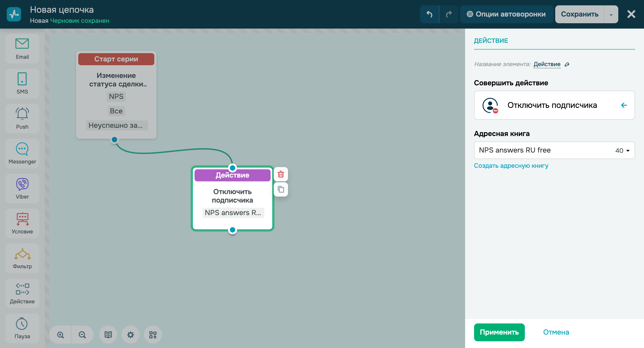Choose the Фильтр filter block
Viewport: 644px width, 348px height.
[22, 258]
